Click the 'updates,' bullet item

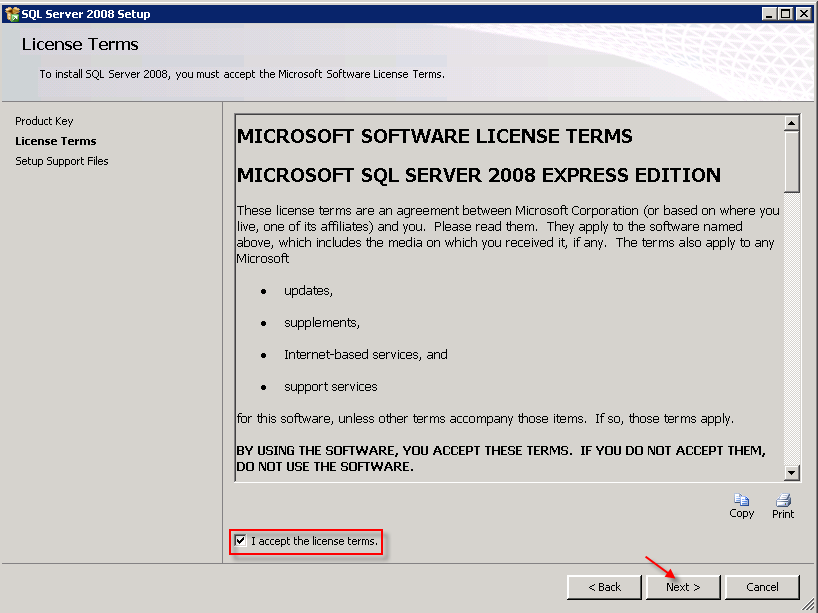(x=308, y=291)
